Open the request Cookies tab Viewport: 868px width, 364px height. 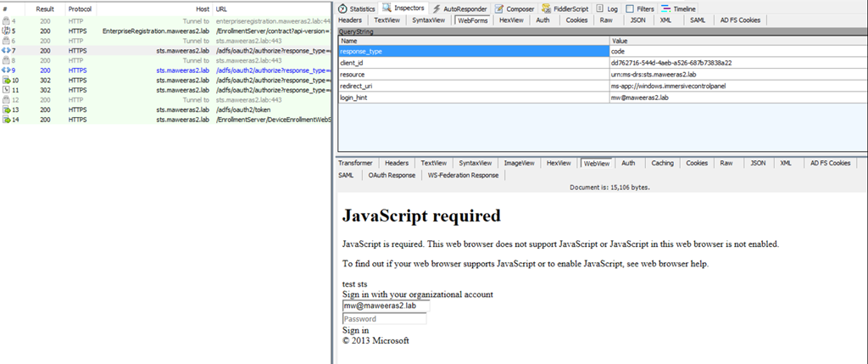click(576, 19)
